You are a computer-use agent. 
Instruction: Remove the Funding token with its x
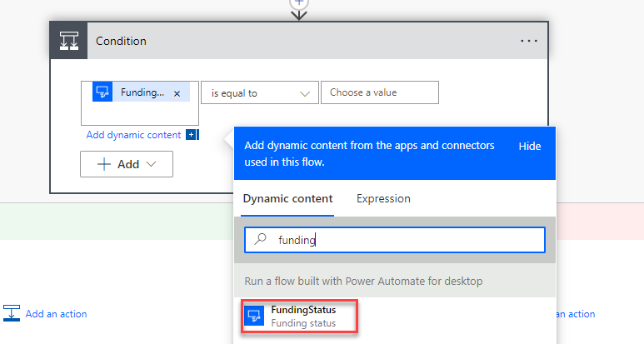click(177, 93)
